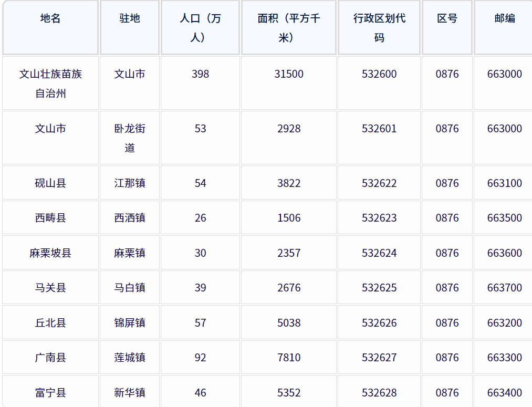Click population value 92

coord(200,358)
